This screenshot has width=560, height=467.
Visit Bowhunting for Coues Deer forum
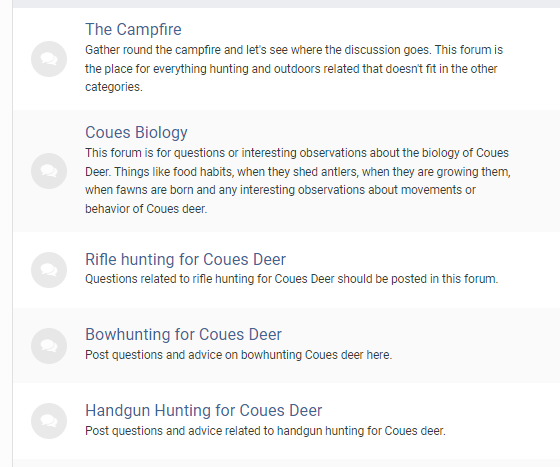click(x=183, y=335)
